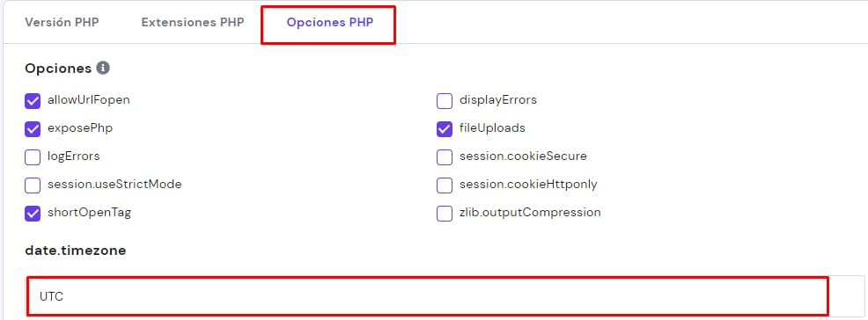868x320 pixels.
Task: Uncheck the shortOpenTag checkbox
Action: click(33, 214)
